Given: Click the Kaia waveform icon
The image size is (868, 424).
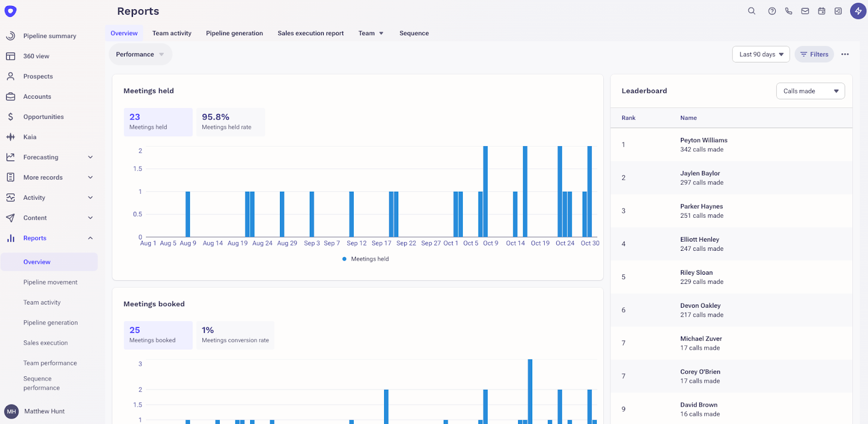Looking at the screenshot, I should coord(10,137).
